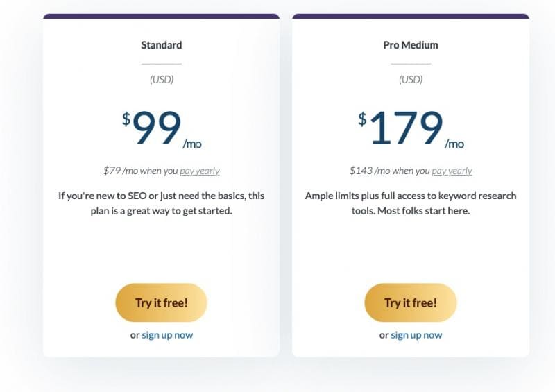This screenshot has height=392, width=555.
Task: Click the "Ample limits" Pro Medium description
Action: (411, 203)
